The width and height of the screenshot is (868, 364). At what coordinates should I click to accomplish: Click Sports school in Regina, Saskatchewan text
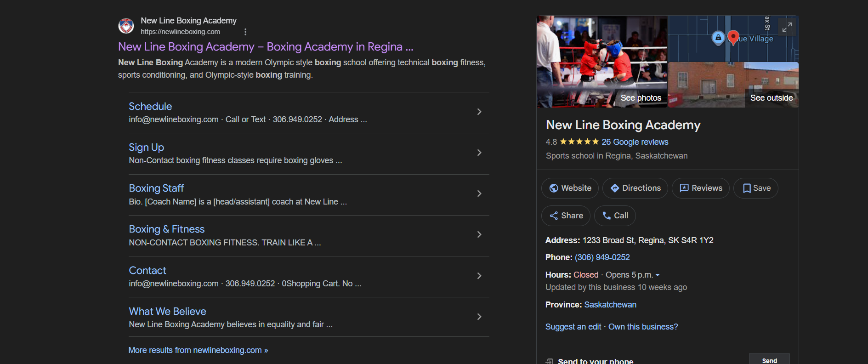tap(617, 156)
